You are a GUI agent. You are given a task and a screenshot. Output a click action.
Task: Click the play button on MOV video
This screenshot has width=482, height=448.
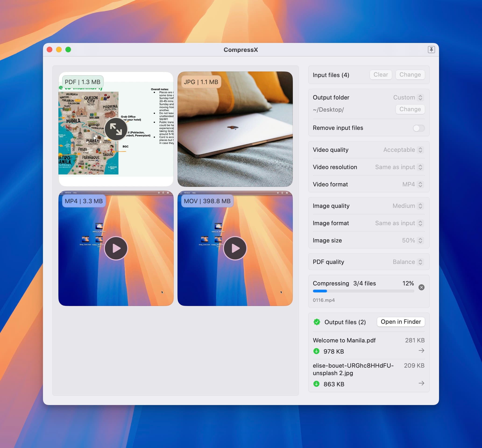[x=235, y=248]
